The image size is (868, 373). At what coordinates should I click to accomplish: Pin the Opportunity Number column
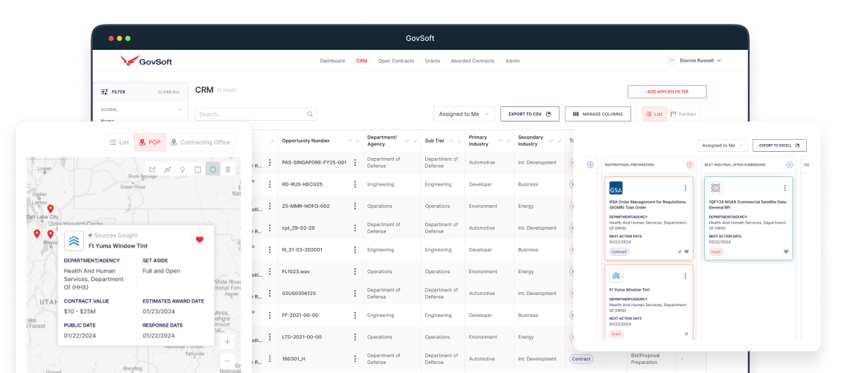358,140
